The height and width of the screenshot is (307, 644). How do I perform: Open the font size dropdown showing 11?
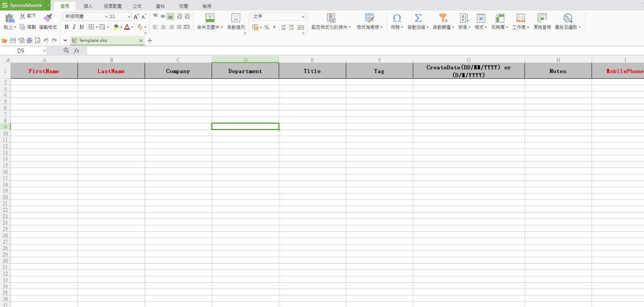[129, 16]
